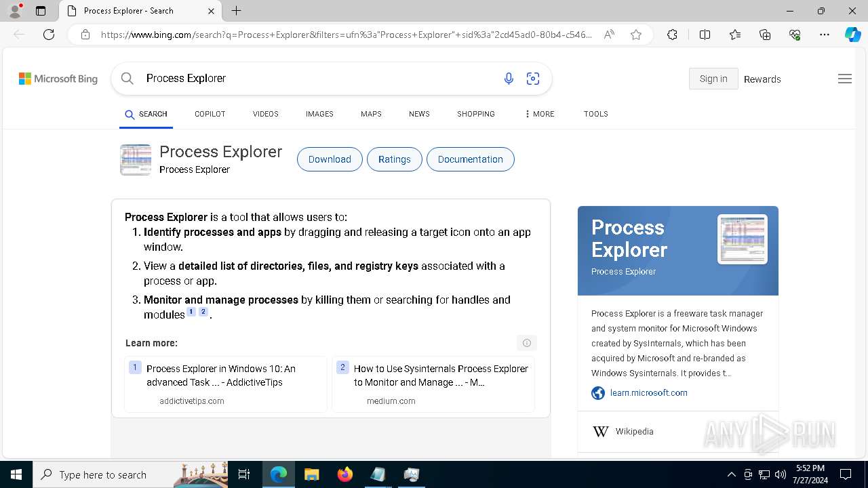Search using an image icon
The width and height of the screenshot is (868, 488).
(x=533, y=79)
